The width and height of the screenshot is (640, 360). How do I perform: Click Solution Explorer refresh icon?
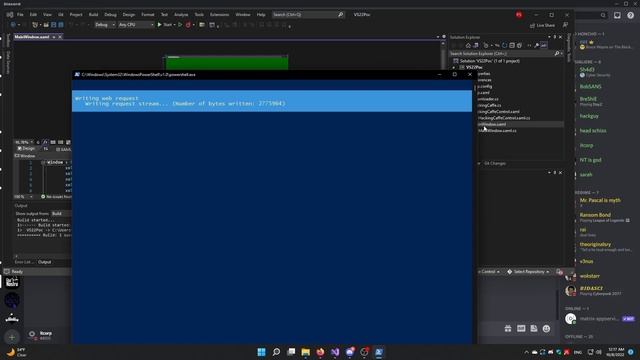504,45
